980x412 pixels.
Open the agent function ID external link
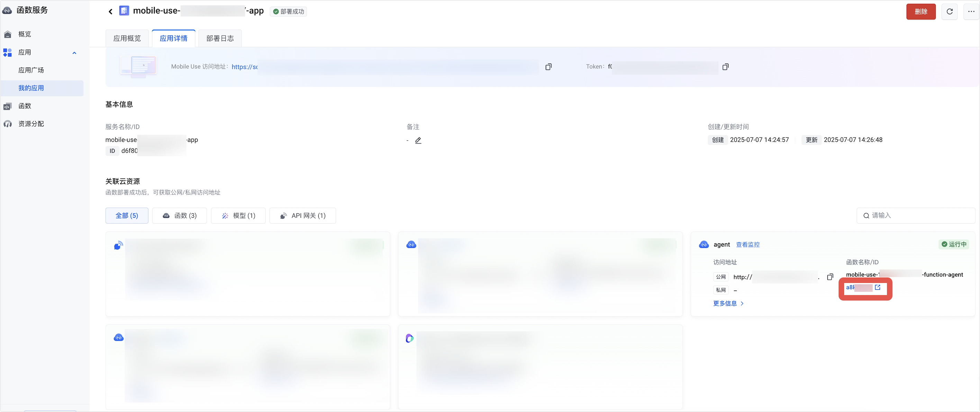pyautogui.click(x=877, y=287)
